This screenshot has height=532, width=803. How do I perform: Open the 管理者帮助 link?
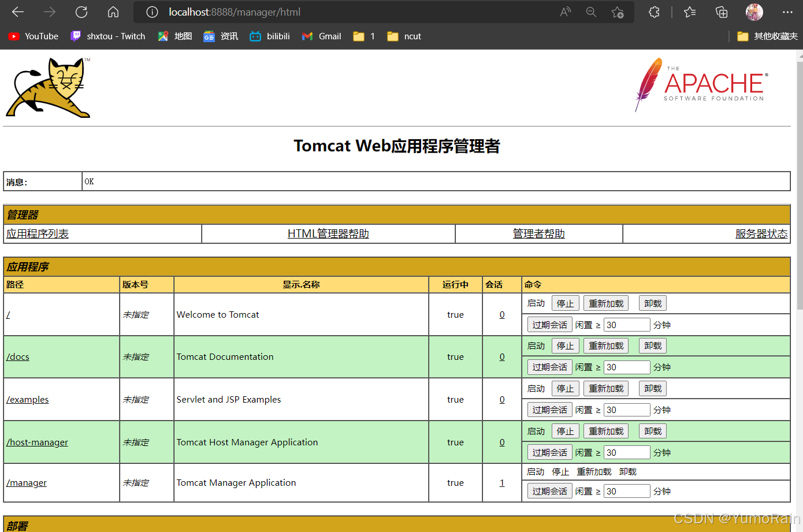click(539, 234)
